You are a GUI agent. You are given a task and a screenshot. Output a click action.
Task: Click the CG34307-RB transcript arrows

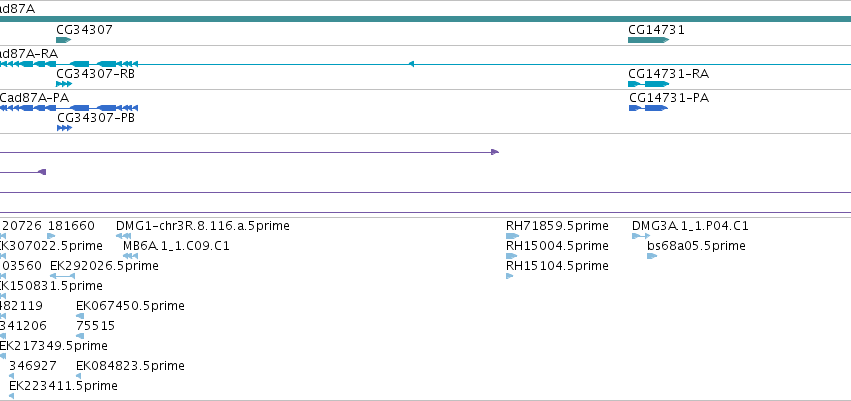(x=64, y=84)
